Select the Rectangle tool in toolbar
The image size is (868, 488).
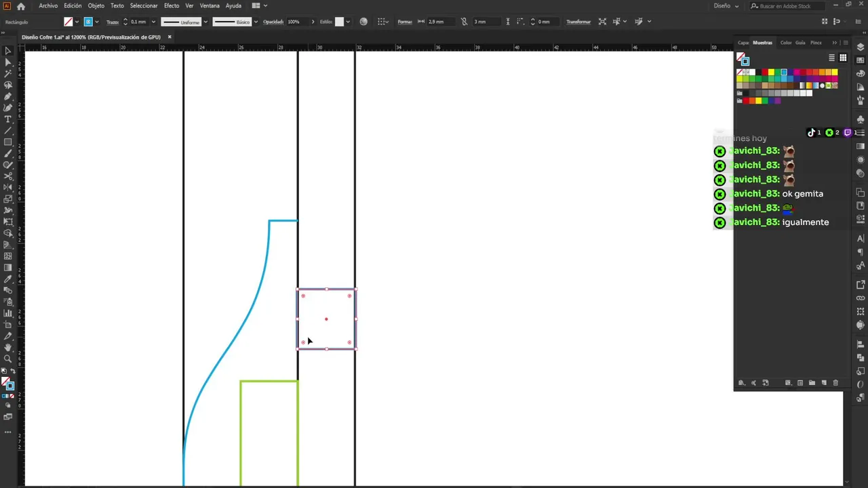8,142
